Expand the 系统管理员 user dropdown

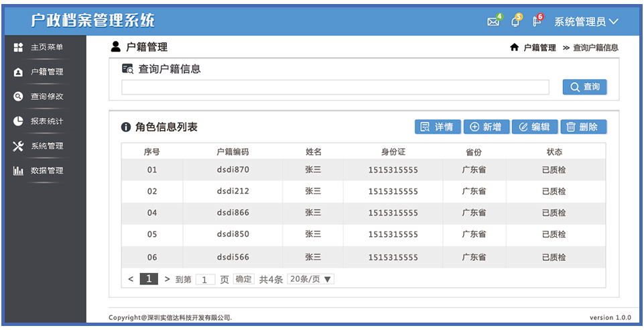(586, 21)
